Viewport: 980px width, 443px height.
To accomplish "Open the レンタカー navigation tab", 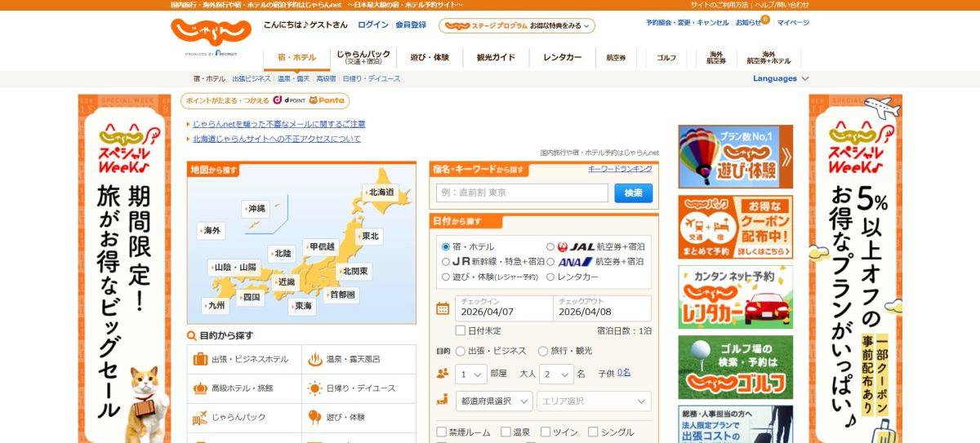I will (563, 58).
